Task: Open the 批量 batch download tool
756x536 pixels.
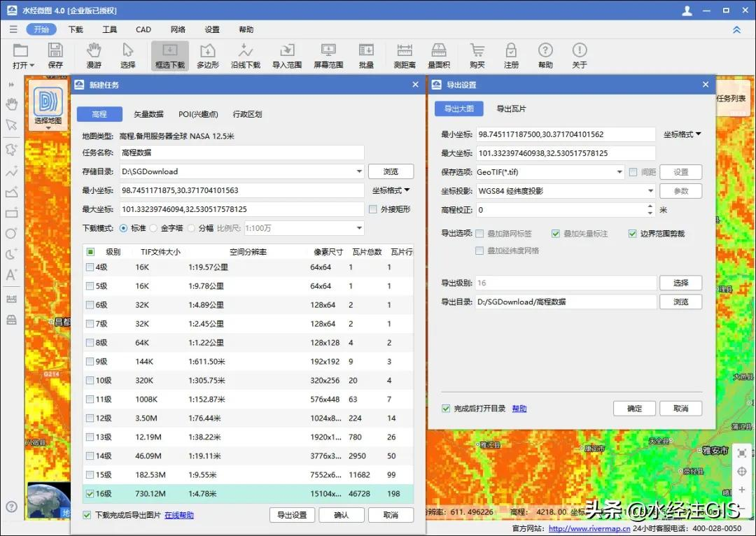Action: 366,55
